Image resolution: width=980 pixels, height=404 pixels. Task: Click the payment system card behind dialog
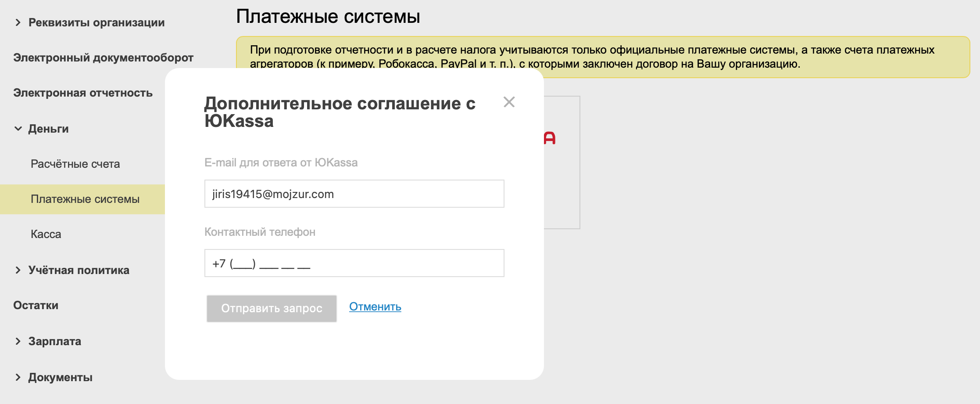pos(562,176)
